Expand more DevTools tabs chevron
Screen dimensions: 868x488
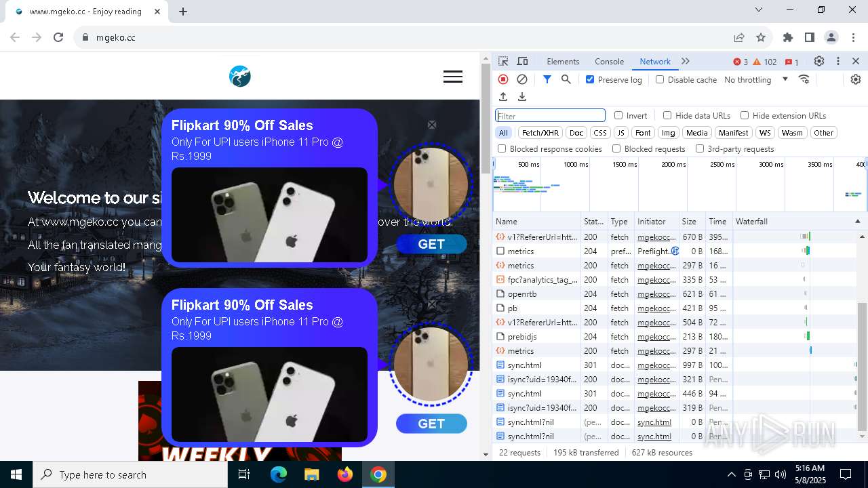coord(686,61)
